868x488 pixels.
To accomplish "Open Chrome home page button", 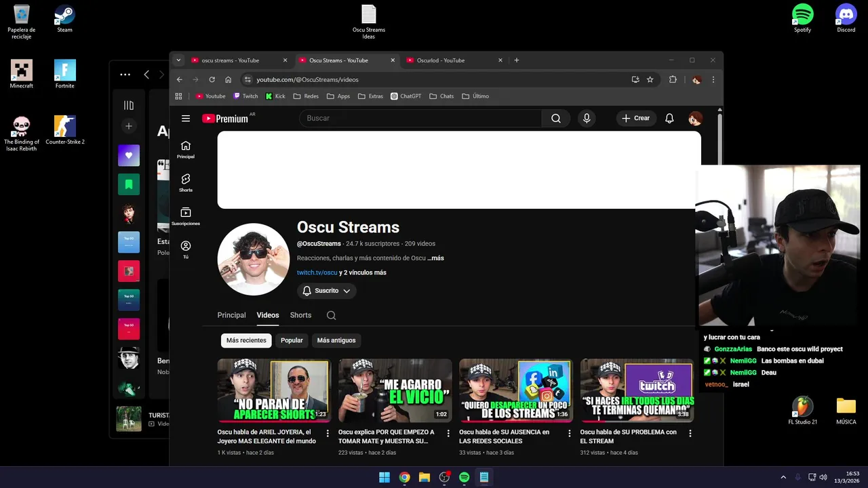I will pos(229,79).
